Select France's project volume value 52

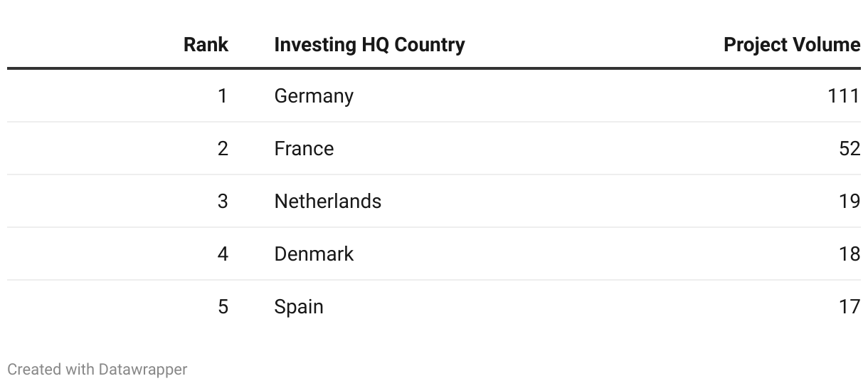[850, 148]
